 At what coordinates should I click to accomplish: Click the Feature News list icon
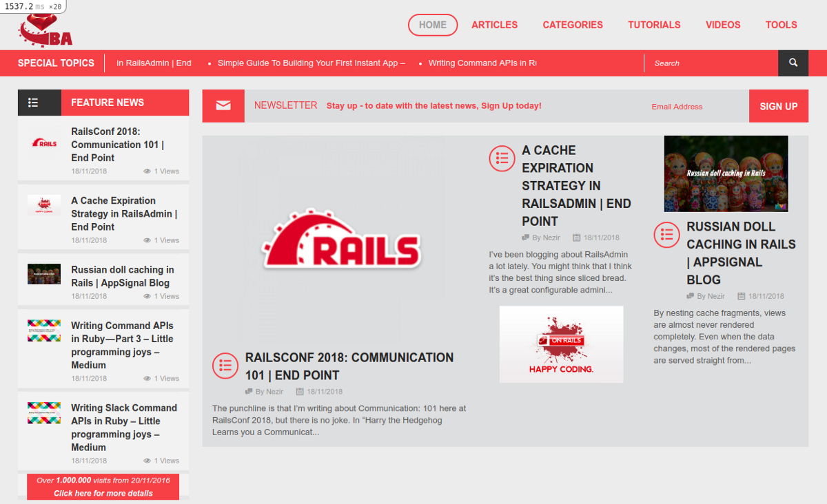tap(32, 103)
